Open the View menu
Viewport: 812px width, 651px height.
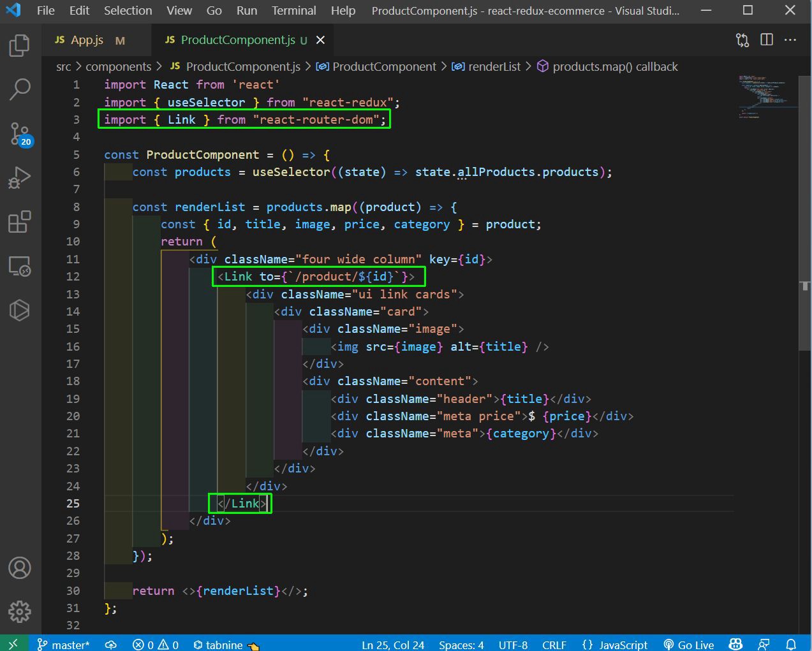click(179, 11)
